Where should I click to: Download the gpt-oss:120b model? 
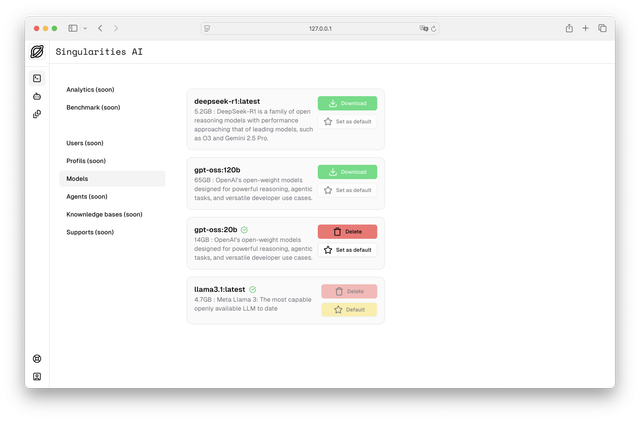click(x=347, y=172)
